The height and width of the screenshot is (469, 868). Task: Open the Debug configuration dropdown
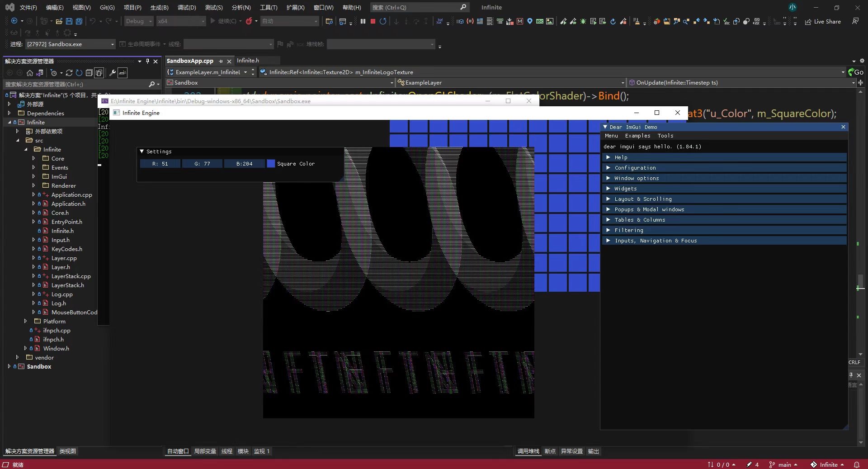[139, 21]
